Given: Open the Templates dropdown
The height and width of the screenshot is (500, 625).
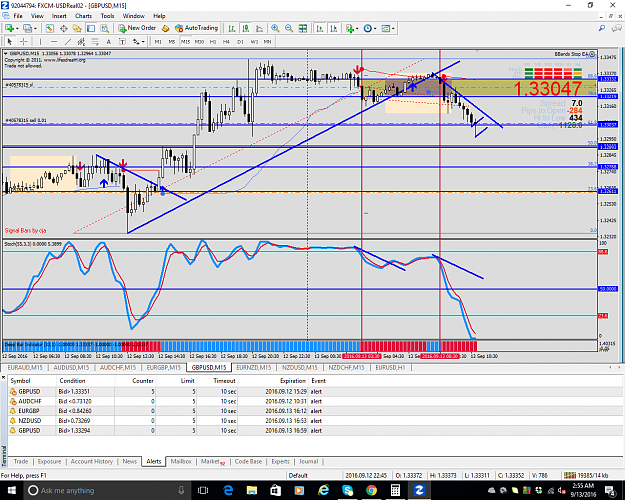Looking at the screenshot, I should [x=388, y=28].
